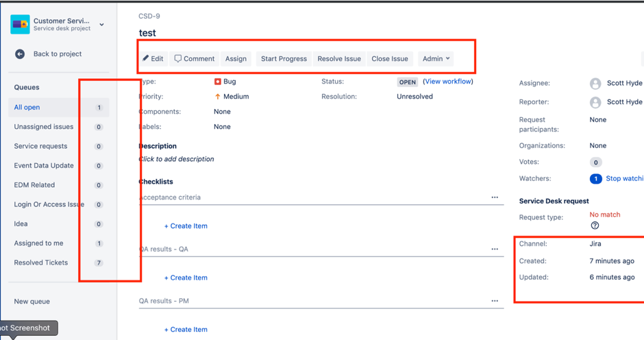The image size is (644, 340).
Task: Create a New queue
Action: click(32, 302)
